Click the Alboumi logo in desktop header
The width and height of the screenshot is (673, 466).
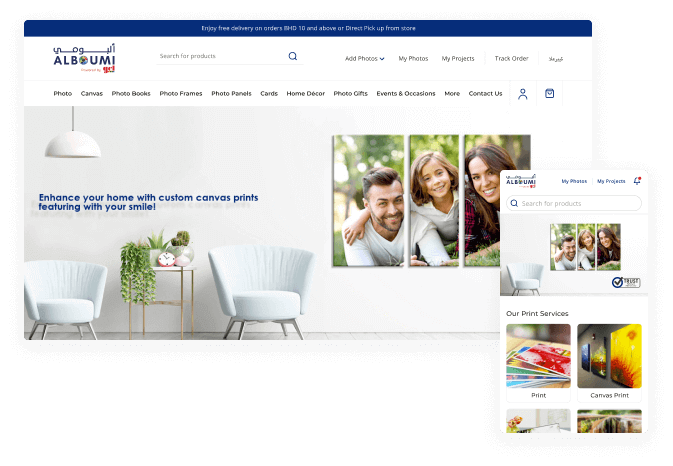tap(84, 58)
